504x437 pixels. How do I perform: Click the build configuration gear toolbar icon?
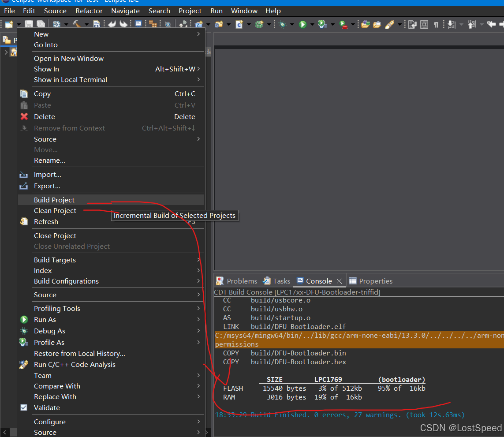tap(56, 24)
